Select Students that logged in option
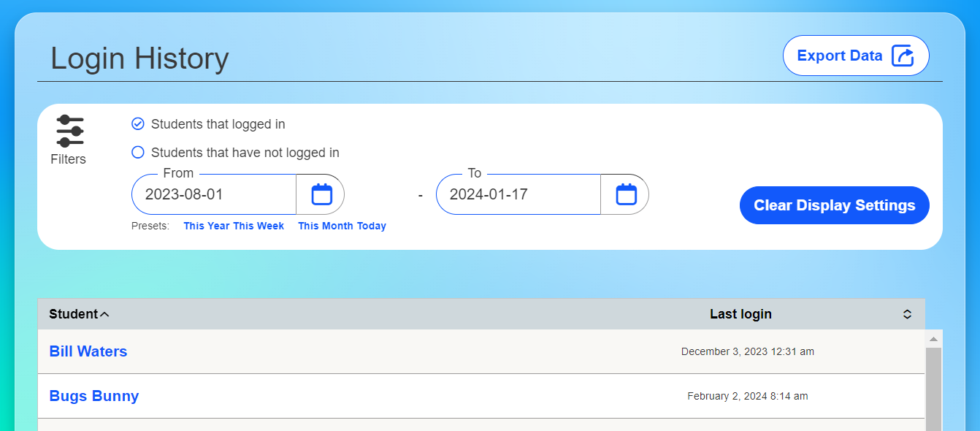The width and height of the screenshot is (980, 431). (x=208, y=124)
